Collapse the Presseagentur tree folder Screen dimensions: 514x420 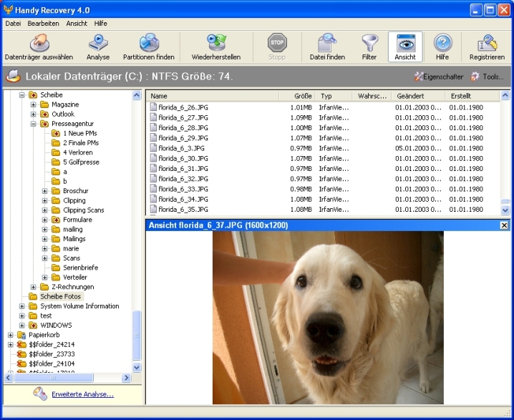(34, 124)
